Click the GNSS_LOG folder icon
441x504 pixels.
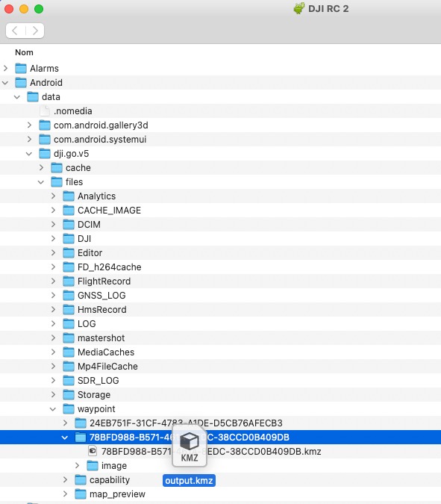click(x=69, y=296)
